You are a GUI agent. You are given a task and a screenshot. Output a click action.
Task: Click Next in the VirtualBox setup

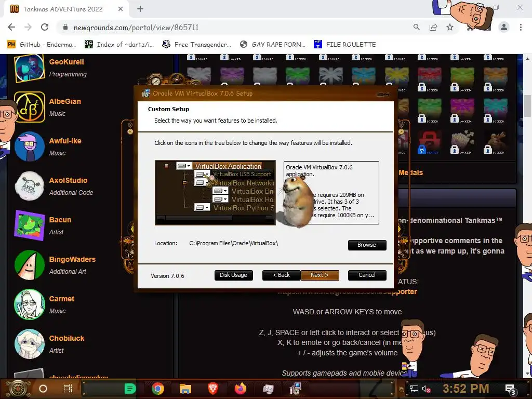point(320,275)
